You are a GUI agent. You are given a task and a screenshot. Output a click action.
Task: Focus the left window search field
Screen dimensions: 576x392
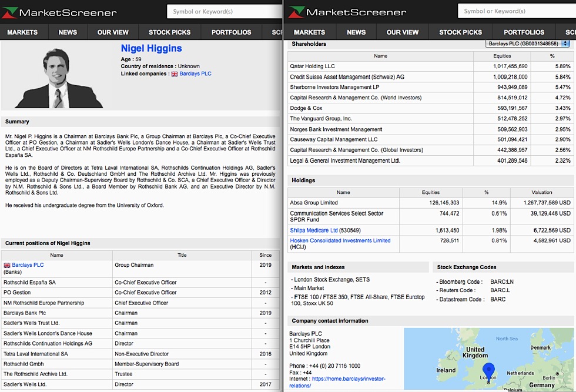click(x=225, y=12)
